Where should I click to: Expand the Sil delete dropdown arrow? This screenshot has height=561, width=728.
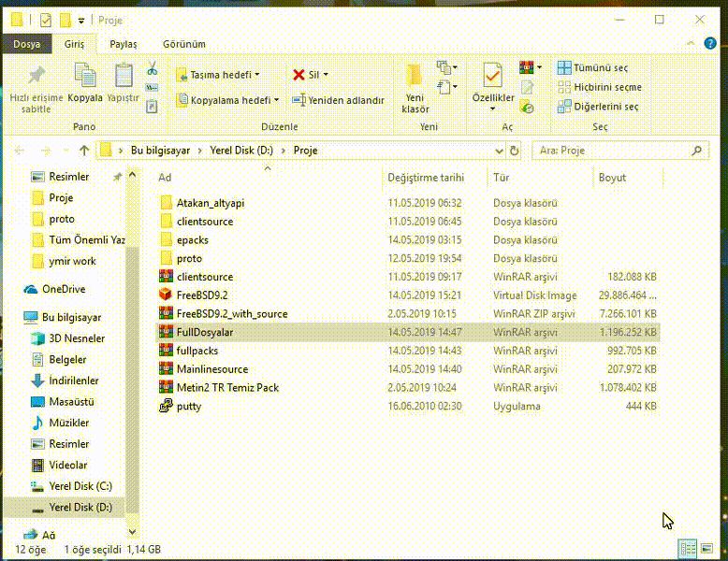pyautogui.click(x=326, y=75)
